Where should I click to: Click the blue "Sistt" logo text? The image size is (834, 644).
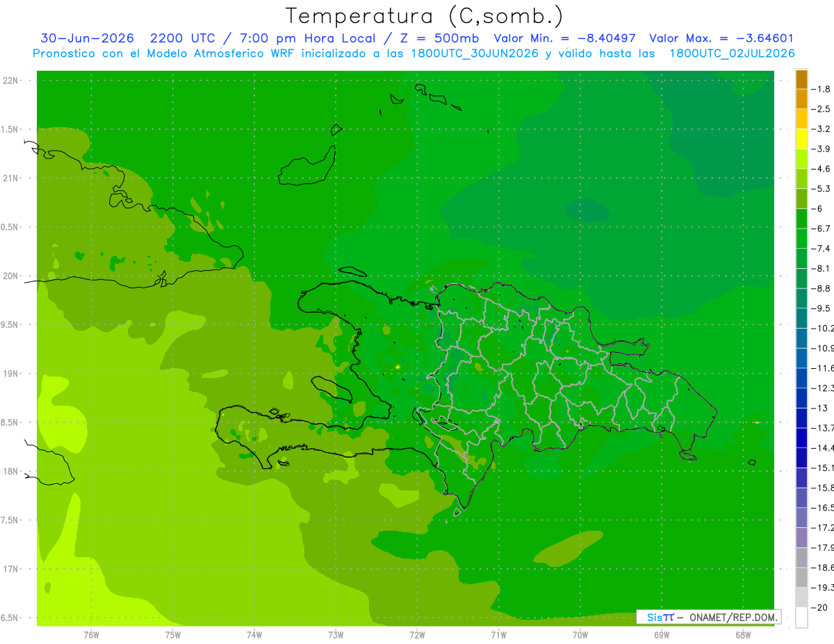(660, 617)
